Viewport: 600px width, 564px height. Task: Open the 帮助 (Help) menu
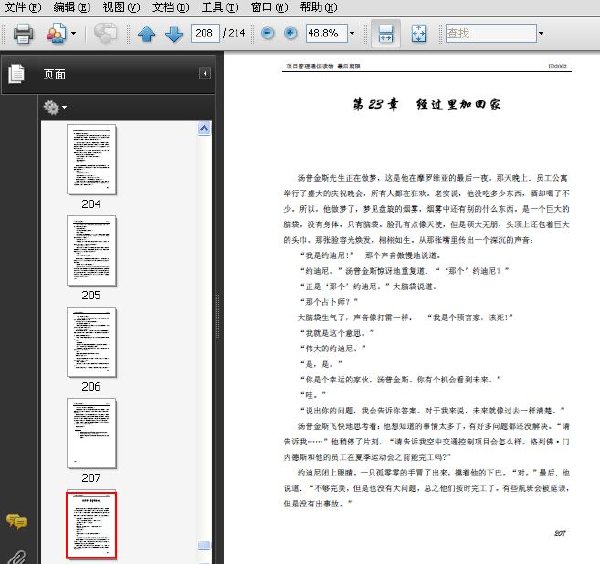[x=319, y=7]
